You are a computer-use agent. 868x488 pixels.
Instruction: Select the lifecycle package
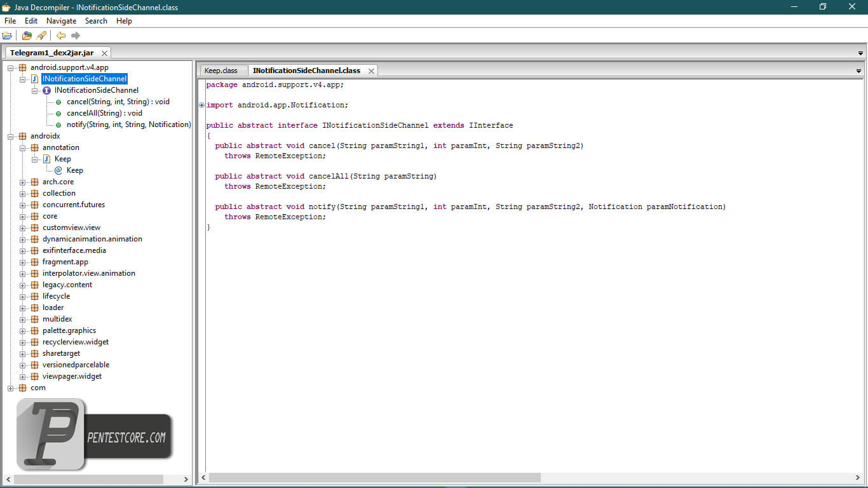click(x=56, y=296)
